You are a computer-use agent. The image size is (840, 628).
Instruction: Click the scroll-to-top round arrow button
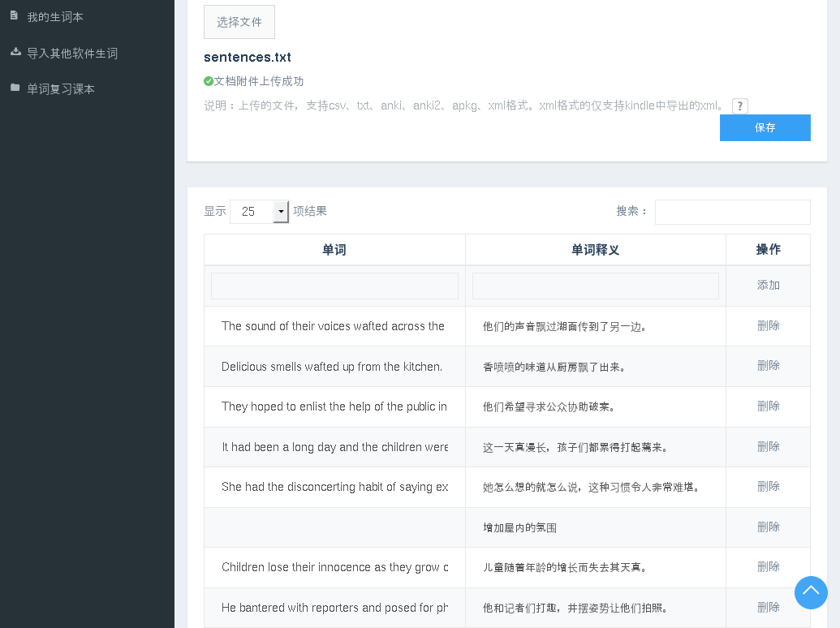click(811, 592)
